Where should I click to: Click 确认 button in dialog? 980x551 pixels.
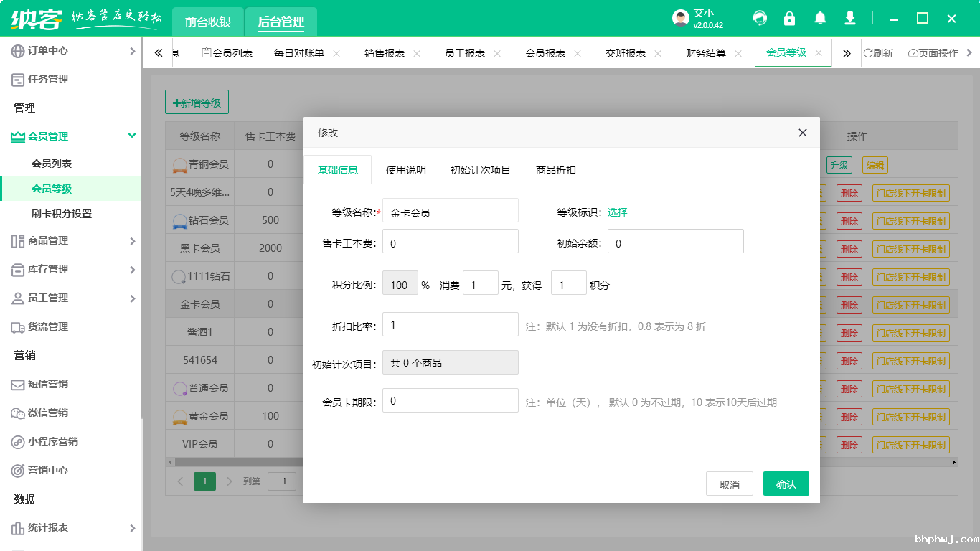click(786, 484)
